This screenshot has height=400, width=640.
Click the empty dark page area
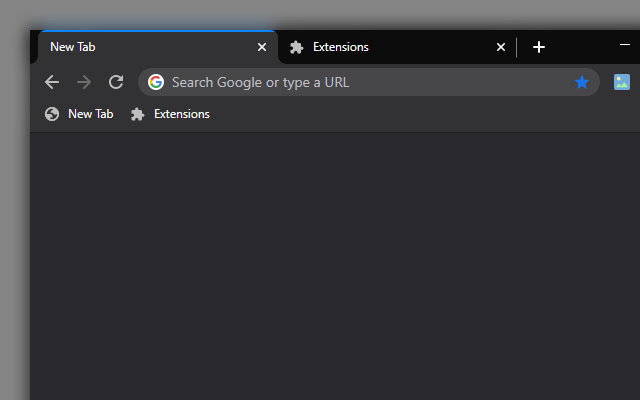coord(335,265)
